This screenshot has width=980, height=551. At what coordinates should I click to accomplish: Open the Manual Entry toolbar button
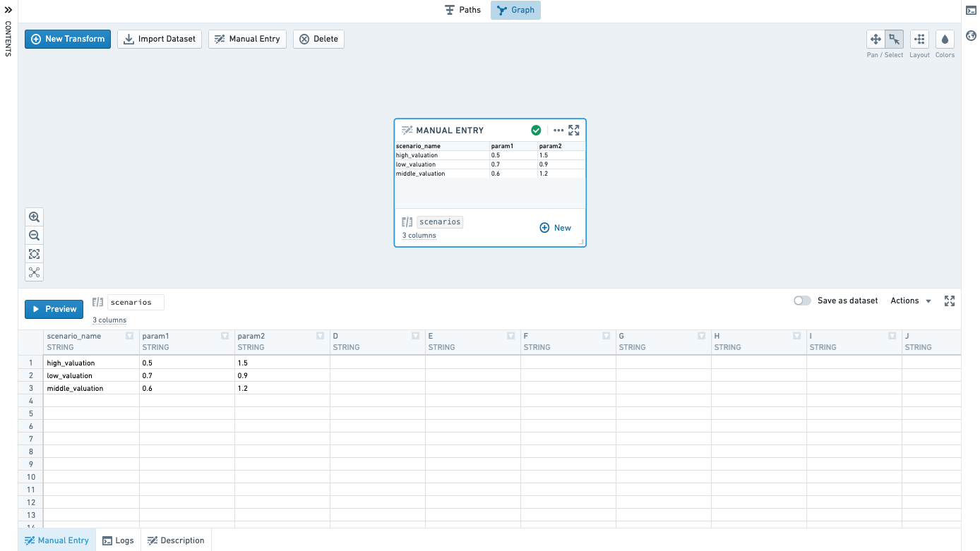click(x=247, y=39)
